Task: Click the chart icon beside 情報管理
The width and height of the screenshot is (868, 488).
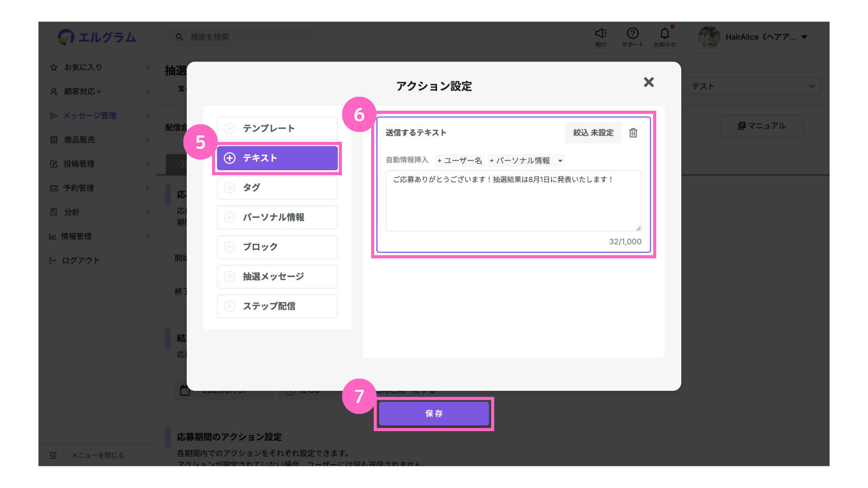Action: [x=53, y=236]
